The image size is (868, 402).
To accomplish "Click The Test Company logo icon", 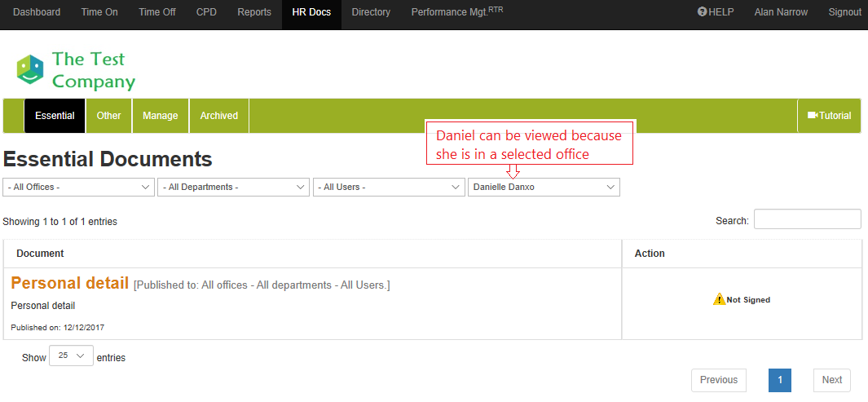I will click(x=30, y=70).
